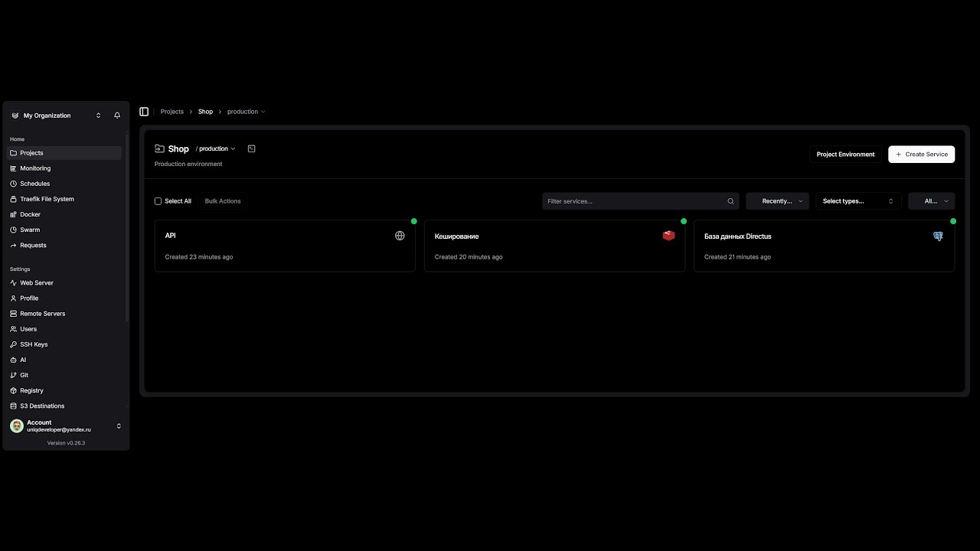Image resolution: width=980 pixels, height=551 pixels.
Task: Click the Docker icon in sidebar
Action: coord(13,214)
